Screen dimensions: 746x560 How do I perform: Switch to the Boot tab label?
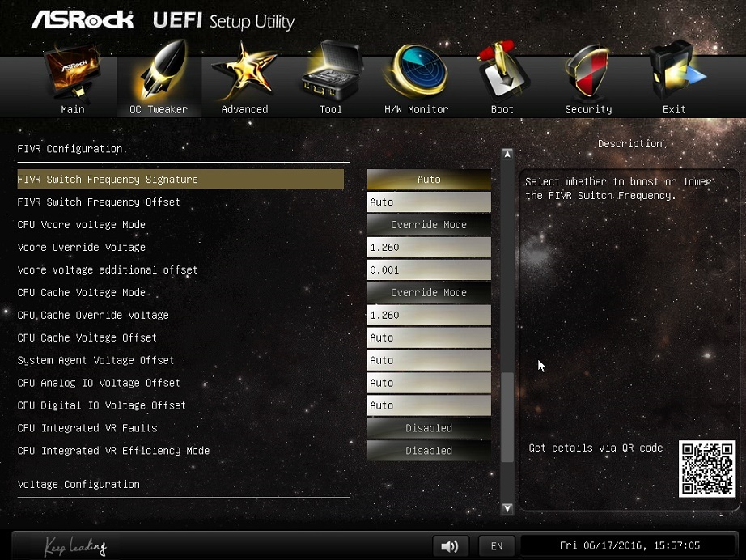[x=502, y=109]
